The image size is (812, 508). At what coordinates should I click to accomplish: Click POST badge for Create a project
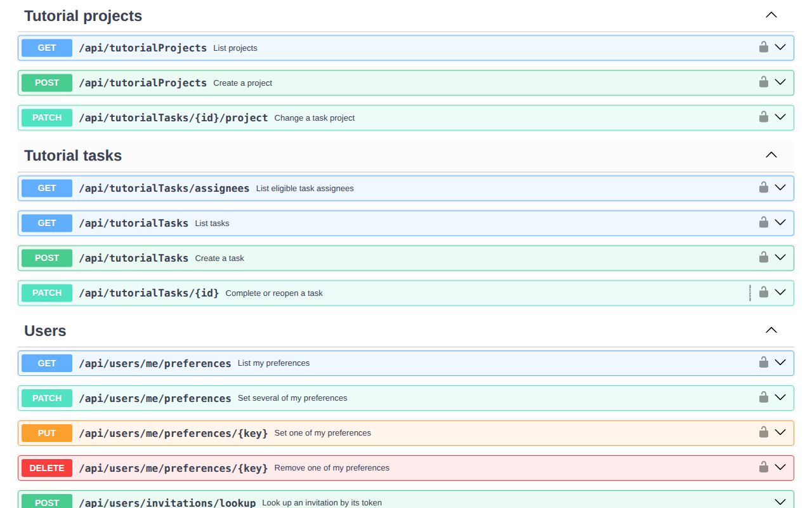pyautogui.click(x=47, y=83)
